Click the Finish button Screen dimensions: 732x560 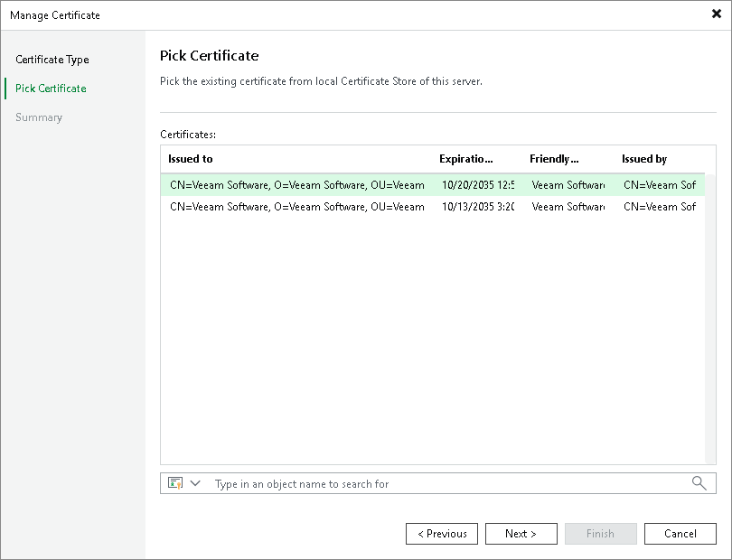600,534
